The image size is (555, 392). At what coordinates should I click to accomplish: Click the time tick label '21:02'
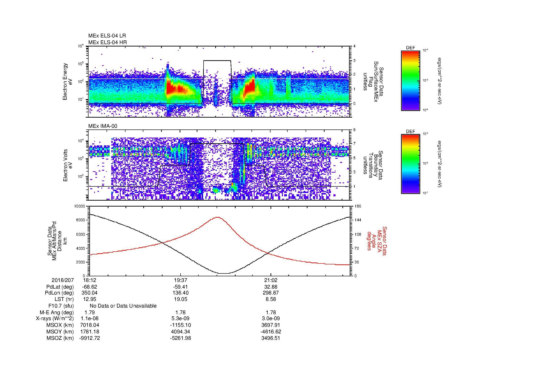pos(271,280)
